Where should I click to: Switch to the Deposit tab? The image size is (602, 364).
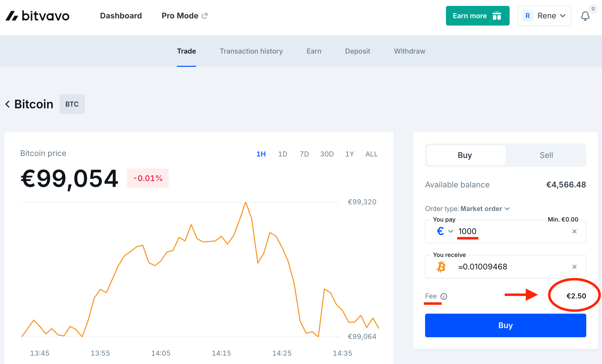point(358,51)
